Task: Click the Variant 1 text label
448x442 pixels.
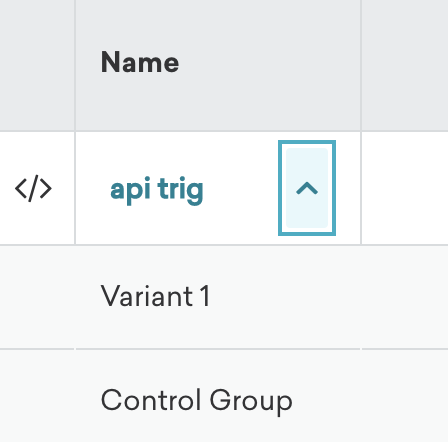Action: coord(155,296)
